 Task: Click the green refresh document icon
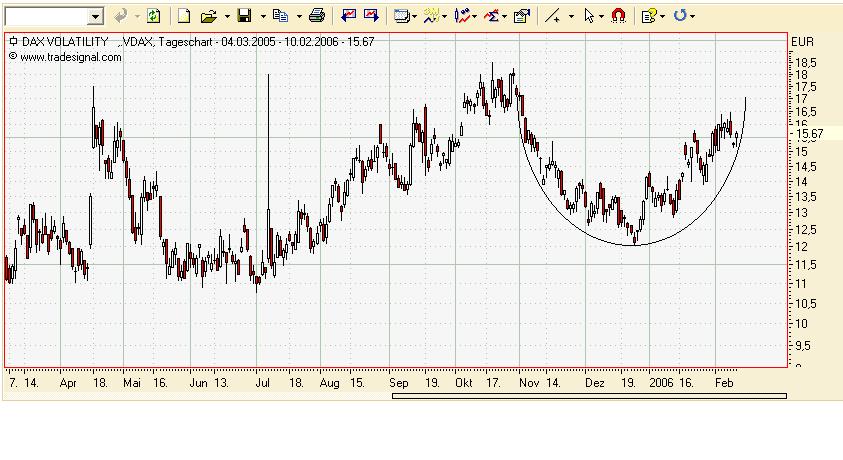154,17
